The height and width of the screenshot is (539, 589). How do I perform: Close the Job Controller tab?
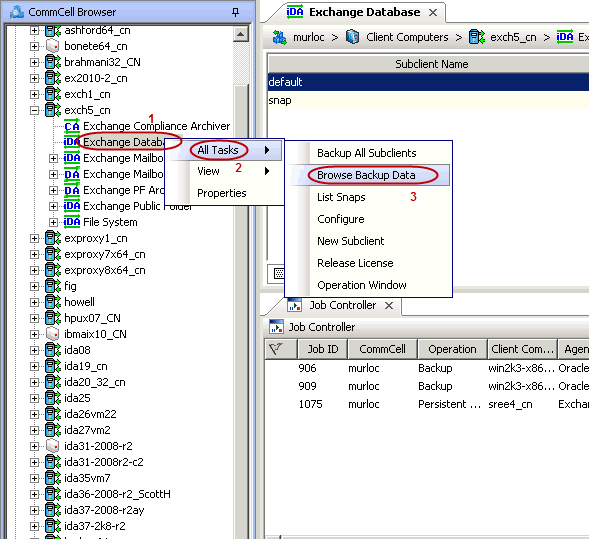[x=389, y=306]
